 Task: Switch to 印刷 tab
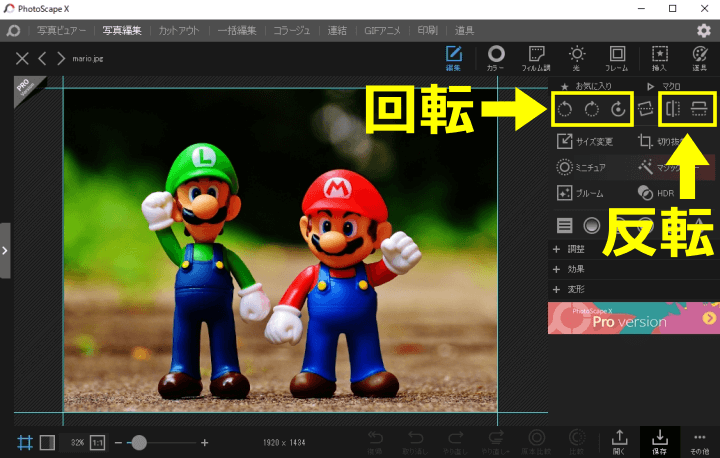tap(428, 31)
